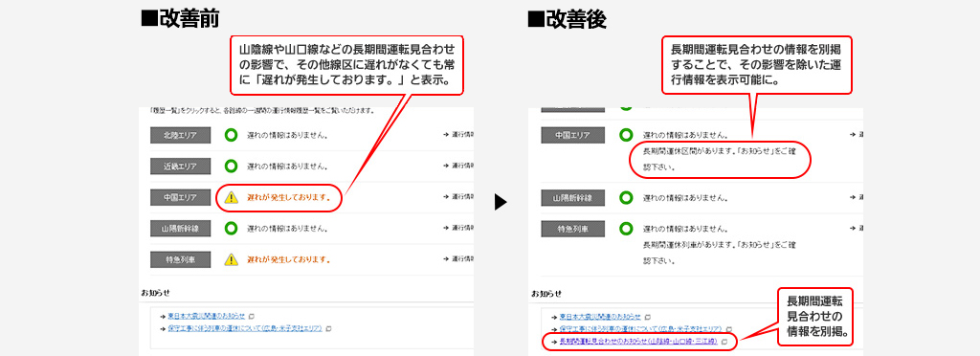Click 遅れの情報はありません text in after panel's 中国エリア row
The height and width of the screenshot is (356, 980).
[x=685, y=135]
